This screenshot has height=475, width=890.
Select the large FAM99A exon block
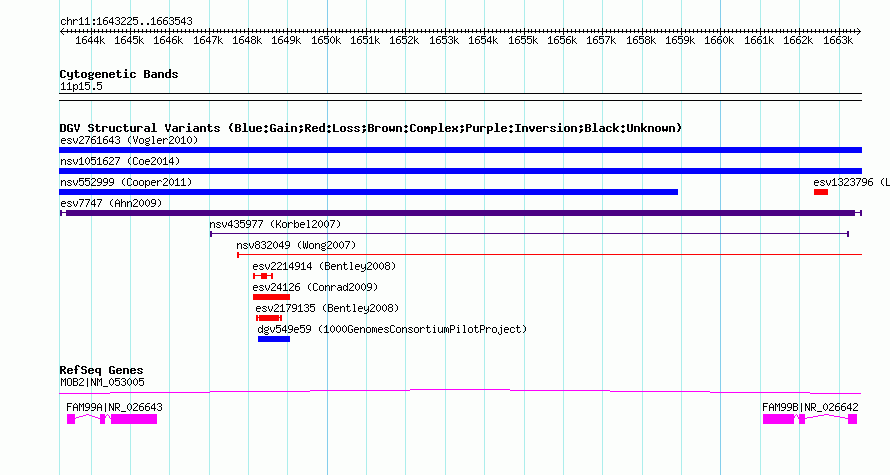pyautogui.click(x=134, y=419)
